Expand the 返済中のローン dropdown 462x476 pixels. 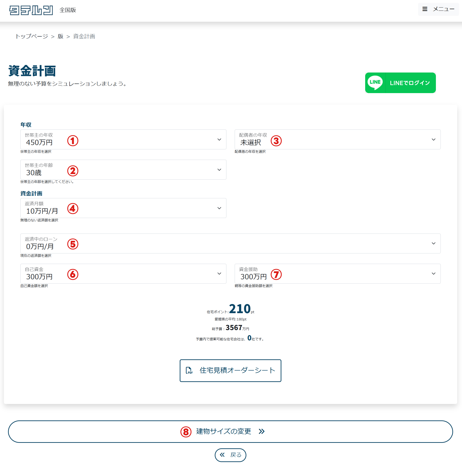(230, 243)
